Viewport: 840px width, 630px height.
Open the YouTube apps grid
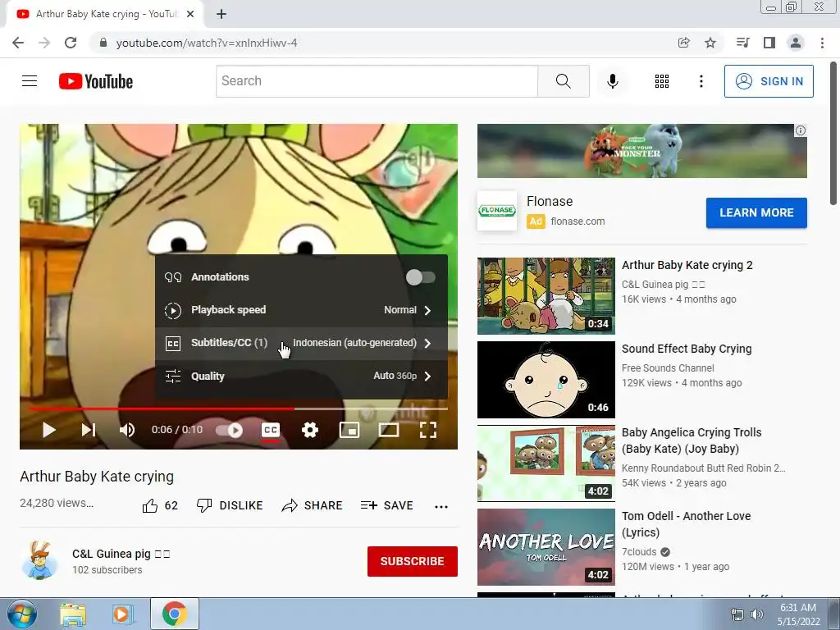[662, 81]
